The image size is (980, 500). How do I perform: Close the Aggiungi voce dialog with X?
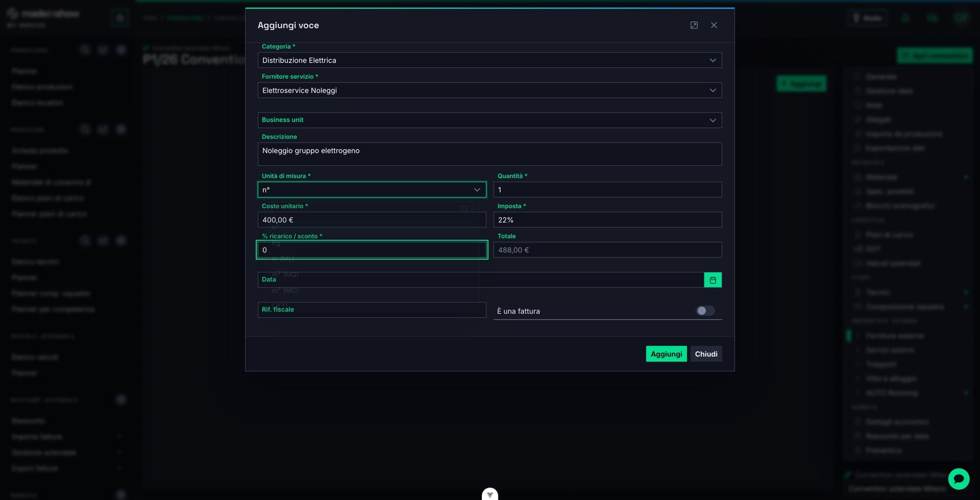coord(714,25)
